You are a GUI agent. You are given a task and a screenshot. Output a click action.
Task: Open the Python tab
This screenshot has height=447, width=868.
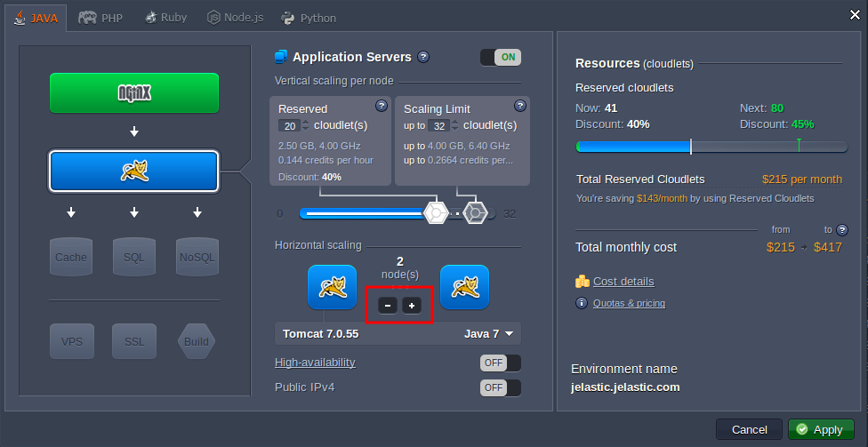point(309,19)
